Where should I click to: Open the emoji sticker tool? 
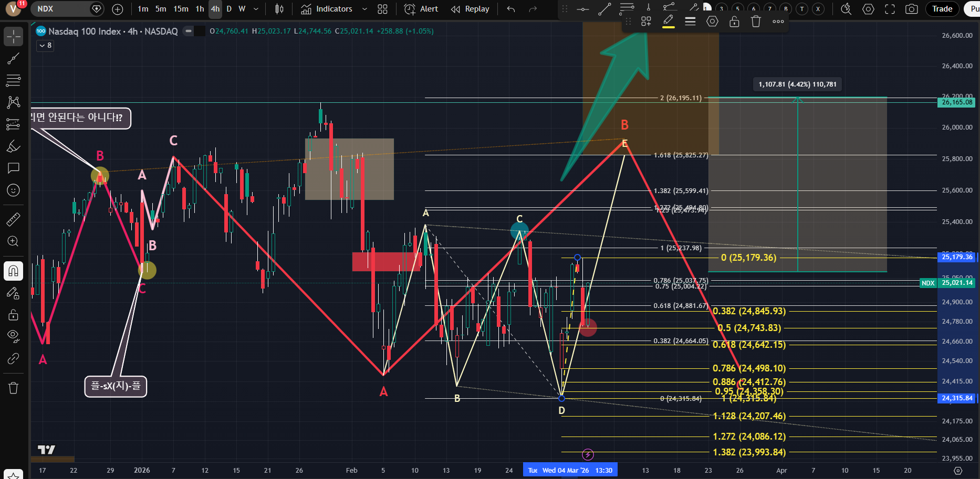tap(13, 190)
